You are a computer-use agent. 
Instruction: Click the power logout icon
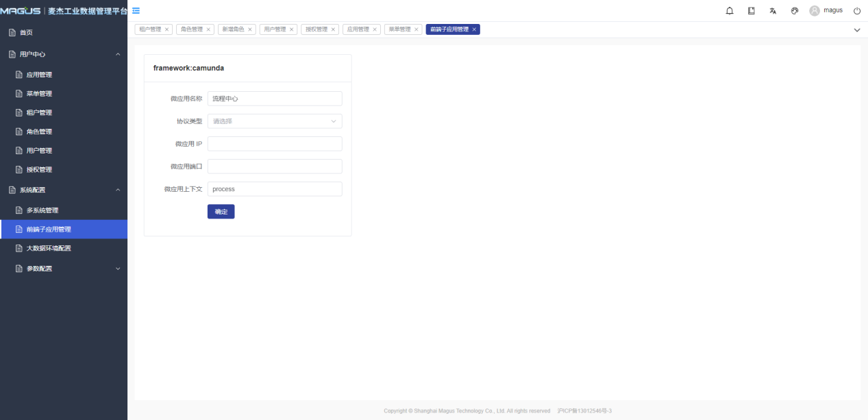click(x=857, y=11)
